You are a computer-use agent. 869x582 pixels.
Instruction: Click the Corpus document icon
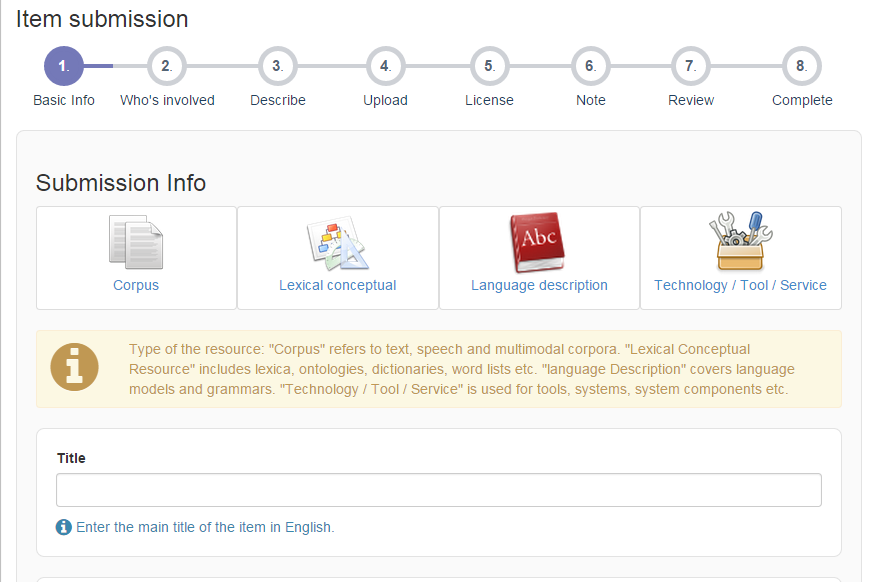136,243
